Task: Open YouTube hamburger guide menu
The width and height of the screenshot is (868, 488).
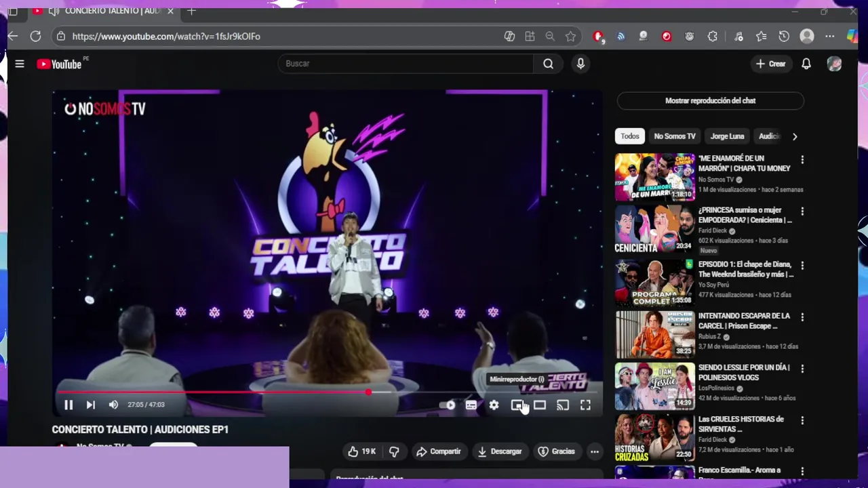Action: point(20,64)
